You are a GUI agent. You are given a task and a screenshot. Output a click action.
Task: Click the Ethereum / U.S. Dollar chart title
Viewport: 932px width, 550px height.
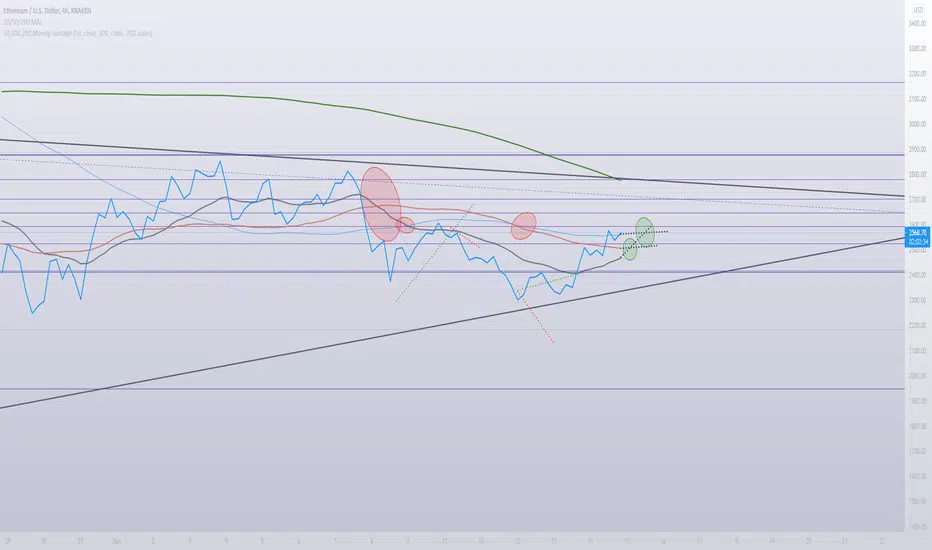click(x=47, y=11)
